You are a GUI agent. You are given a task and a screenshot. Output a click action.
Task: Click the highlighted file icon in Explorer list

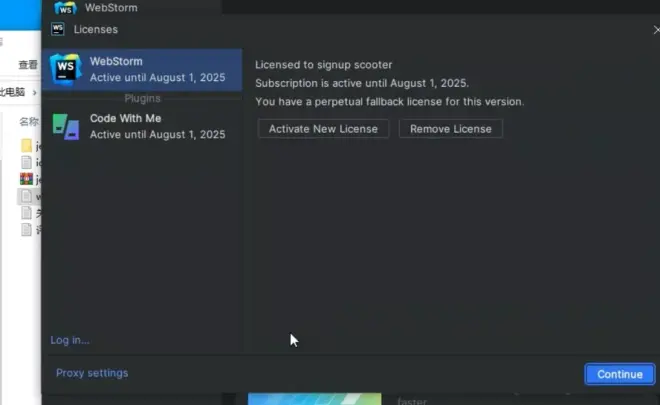pyautogui.click(x=27, y=197)
